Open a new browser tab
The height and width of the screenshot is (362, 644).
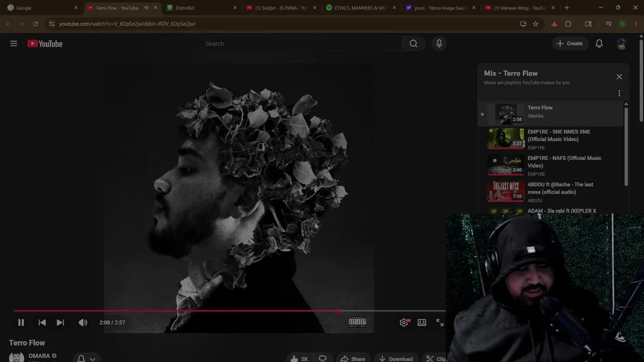[x=567, y=8]
